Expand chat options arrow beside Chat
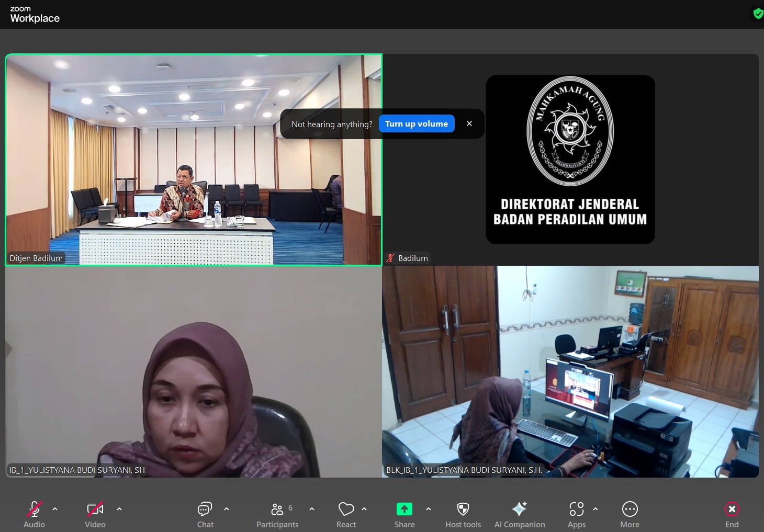 tap(227, 508)
